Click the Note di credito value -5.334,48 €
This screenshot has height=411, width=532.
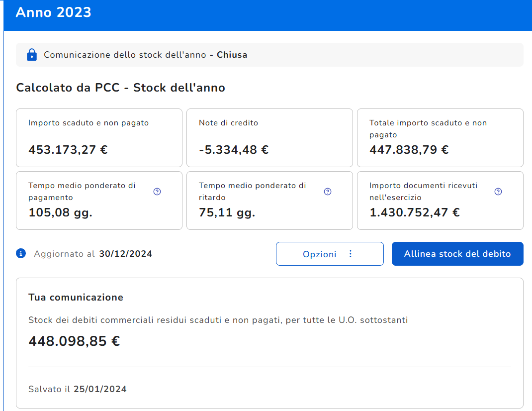(x=233, y=150)
